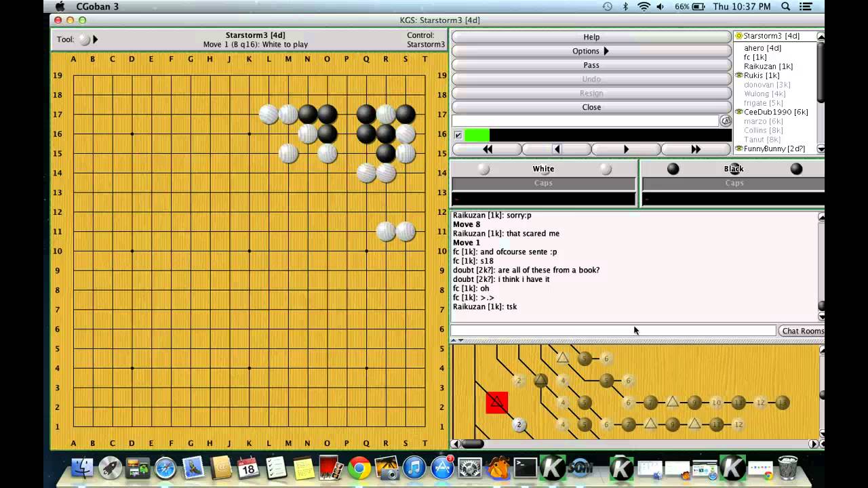The width and height of the screenshot is (868, 488).
Task: Select move 10 node in game tree
Action: 716,403
